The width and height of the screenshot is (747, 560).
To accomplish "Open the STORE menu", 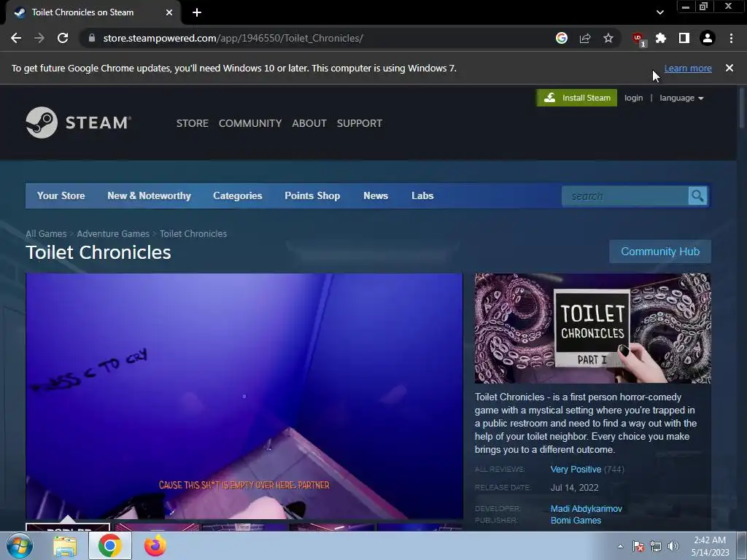I will pos(193,123).
